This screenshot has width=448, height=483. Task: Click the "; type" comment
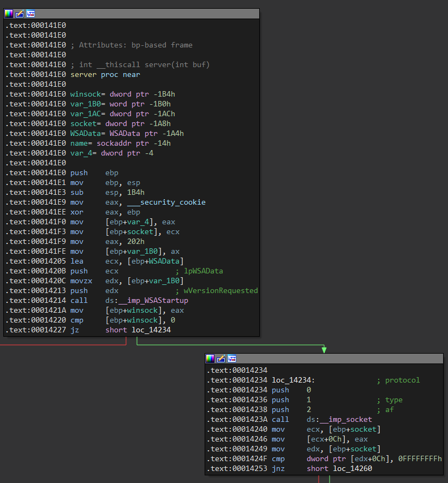tap(390, 400)
